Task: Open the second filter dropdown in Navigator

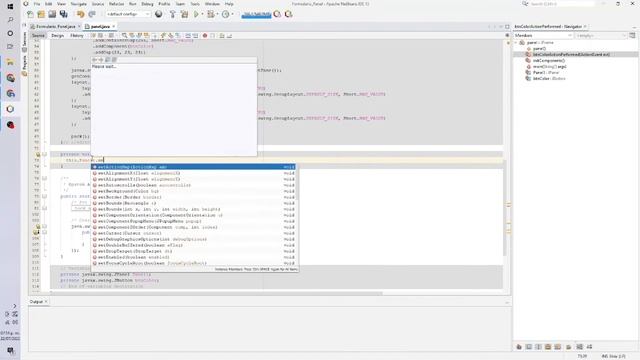Action: pos(600,36)
